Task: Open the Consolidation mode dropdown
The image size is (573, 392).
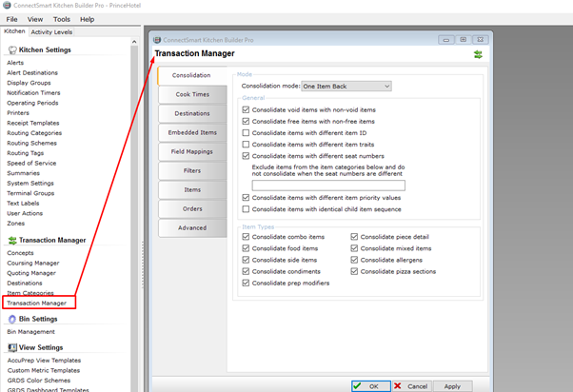Action: [346, 87]
